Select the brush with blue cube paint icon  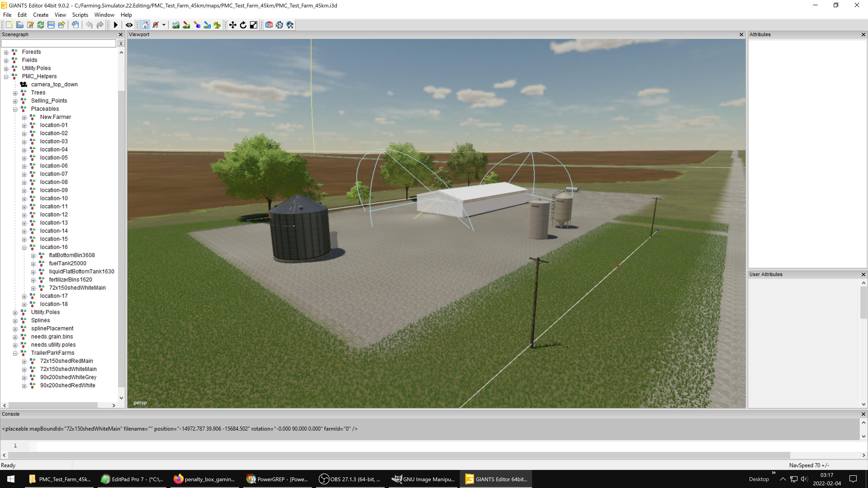tap(197, 25)
